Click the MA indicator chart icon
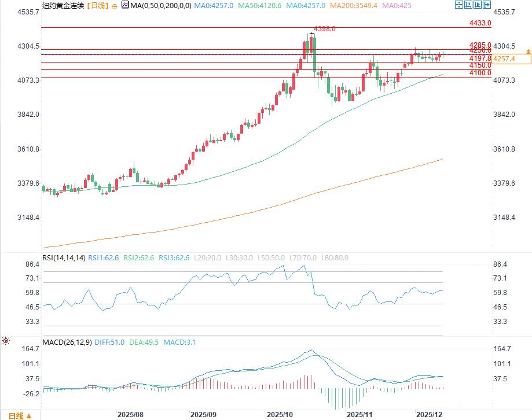Image resolution: width=532 pixels, height=420 pixels. tap(125, 5)
